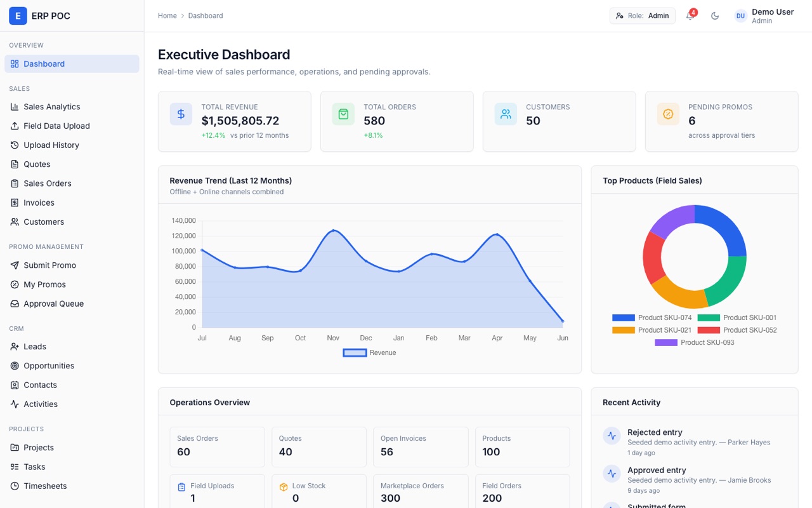
Task: Click the Tasks checklist icon
Action: click(15, 467)
